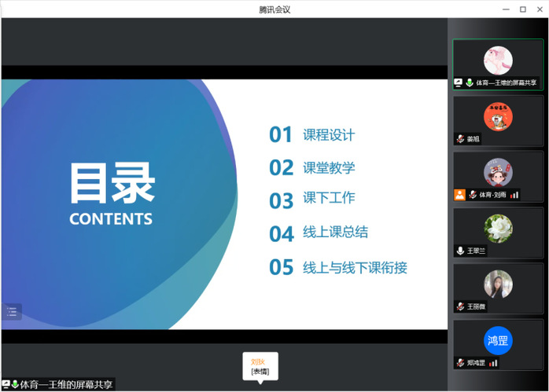Viewport: 549px width, 392px height.
Task: Click the slide list icon at bottom-left
Action: [11, 311]
